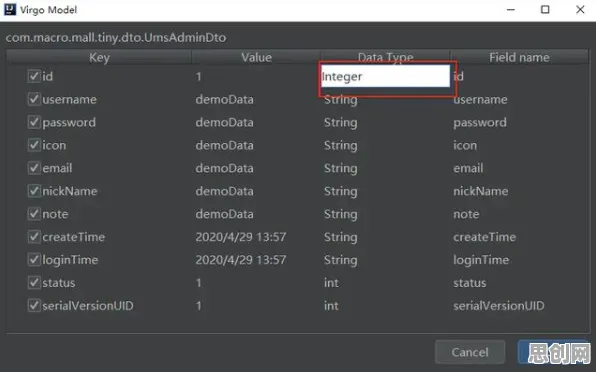Select the Field name cell 'password'
The width and height of the screenshot is (596, 372).
480,123
